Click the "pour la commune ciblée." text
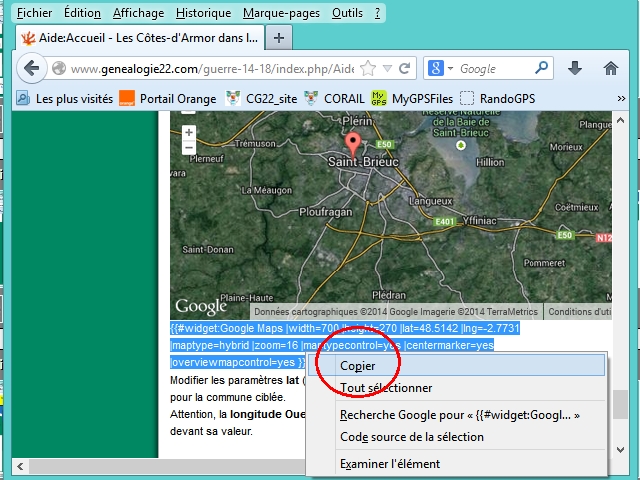This screenshot has height=480, width=640. point(228,397)
